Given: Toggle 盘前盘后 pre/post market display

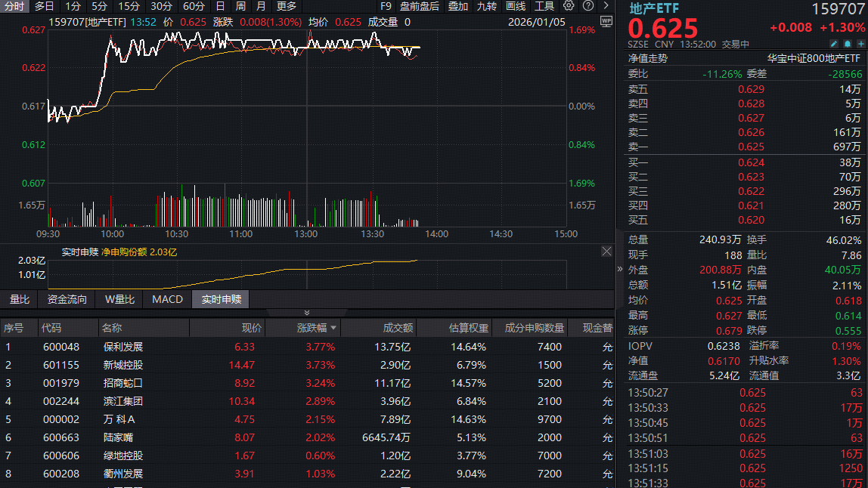Looking at the screenshot, I should pyautogui.click(x=420, y=6).
